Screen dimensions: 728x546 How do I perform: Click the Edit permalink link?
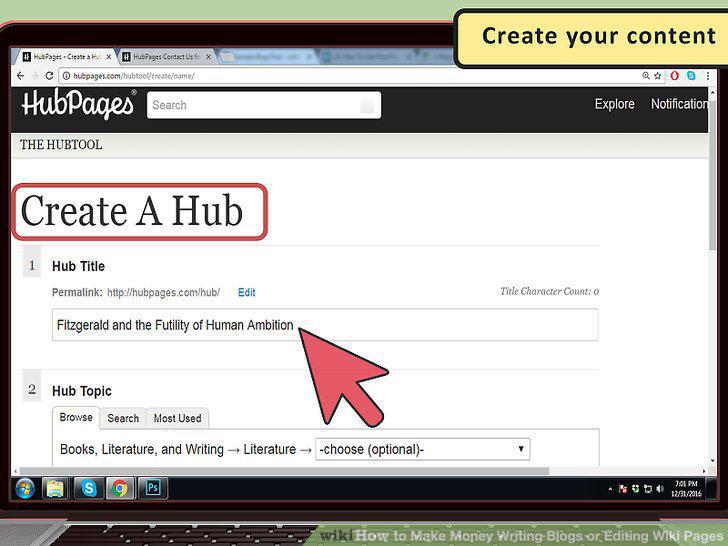[247, 292]
